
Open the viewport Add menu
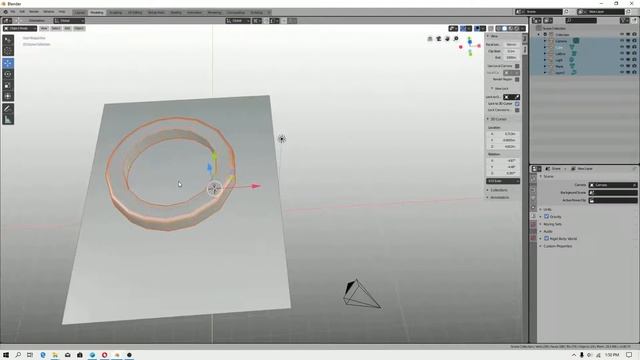[67, 29]
